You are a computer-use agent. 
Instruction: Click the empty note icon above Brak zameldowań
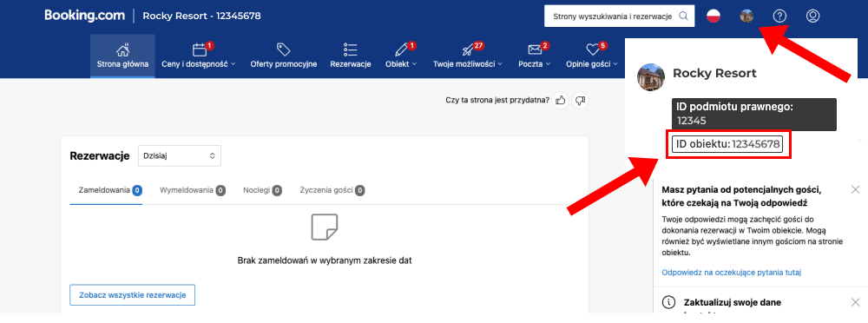pos(325,227)
